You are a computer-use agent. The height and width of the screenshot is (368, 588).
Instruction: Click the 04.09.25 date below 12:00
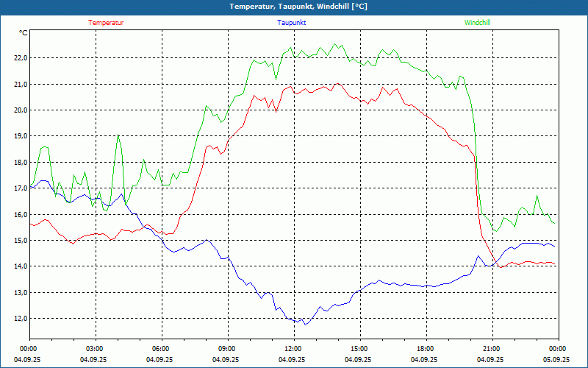click(x=291, y=359)
